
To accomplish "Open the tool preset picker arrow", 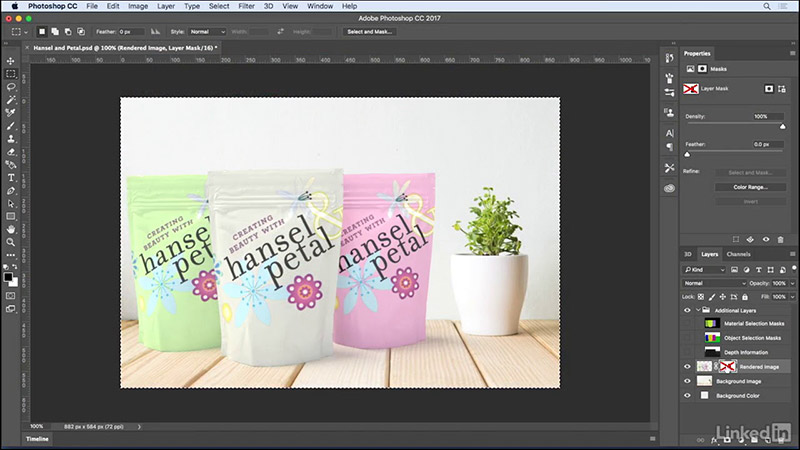I will (26, 32).
